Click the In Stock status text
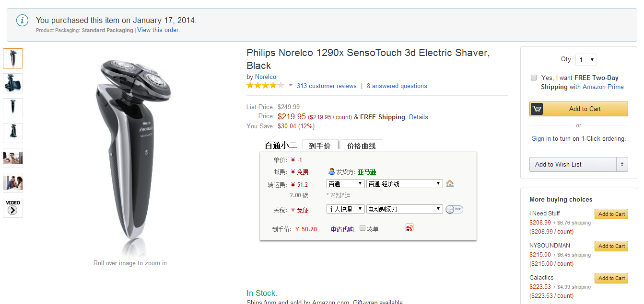This screenshot has width=644, height=304. (262, 293)
